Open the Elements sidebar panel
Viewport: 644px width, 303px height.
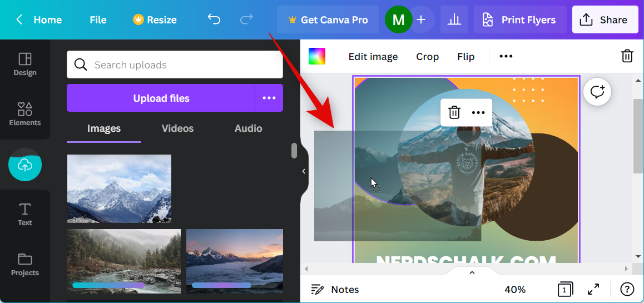click(x=25, y=114)
